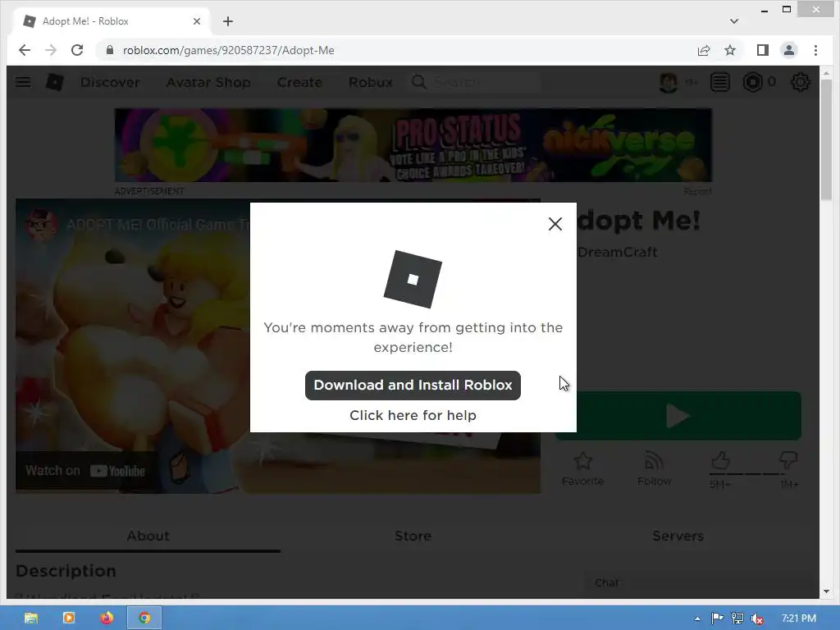Image resolution: width=840 pixels, height=630 pixels.
Task: Click the Robux balance icon
Action: 752,83
